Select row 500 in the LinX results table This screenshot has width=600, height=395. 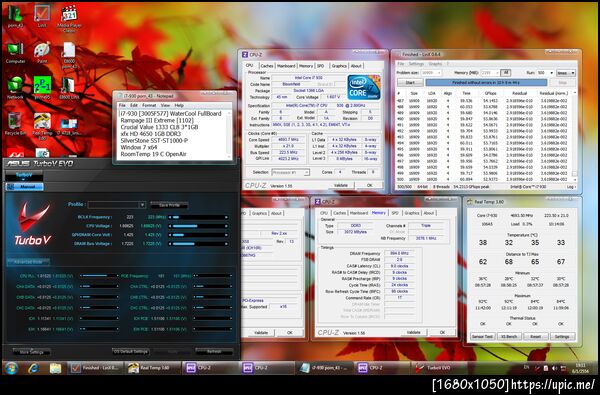pos(483,179)
